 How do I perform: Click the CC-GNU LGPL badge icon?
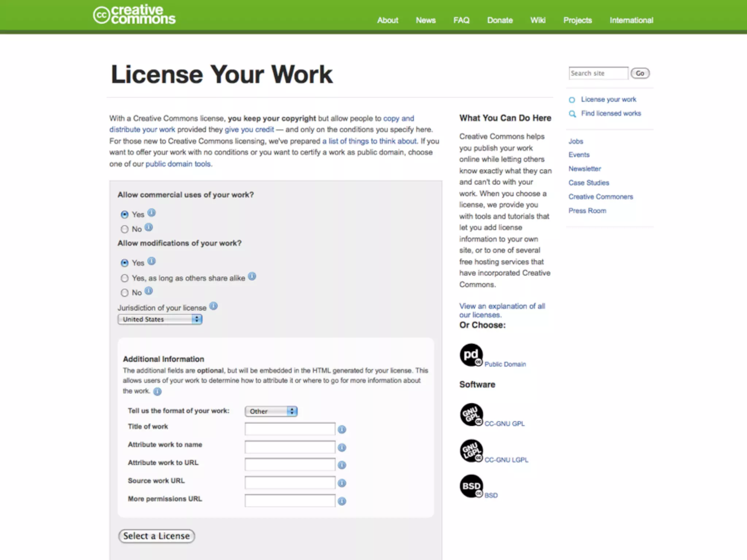coord(471,451)
